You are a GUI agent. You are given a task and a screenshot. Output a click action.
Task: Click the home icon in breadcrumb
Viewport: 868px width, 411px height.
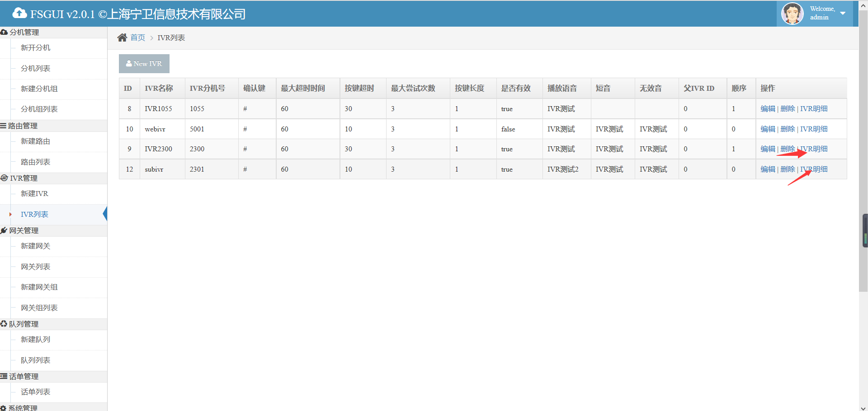122,37
